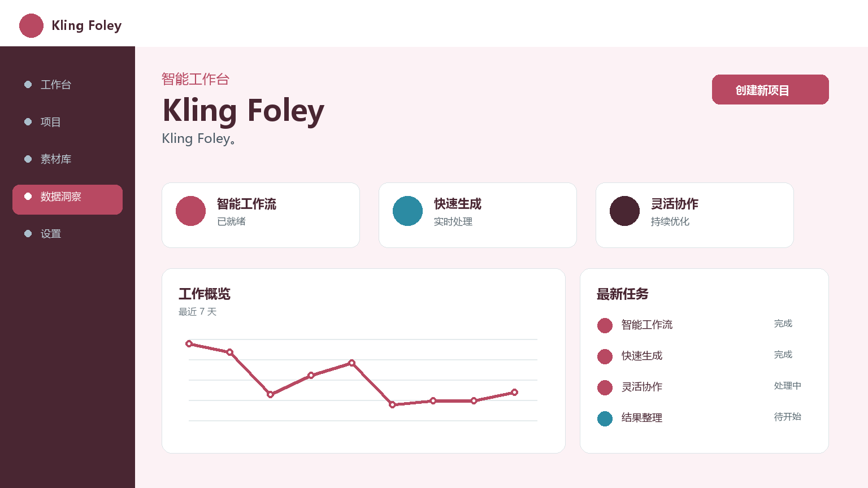Click the status dot beside 灵活协作 task
868x488 pixels.
click(605, 387)
